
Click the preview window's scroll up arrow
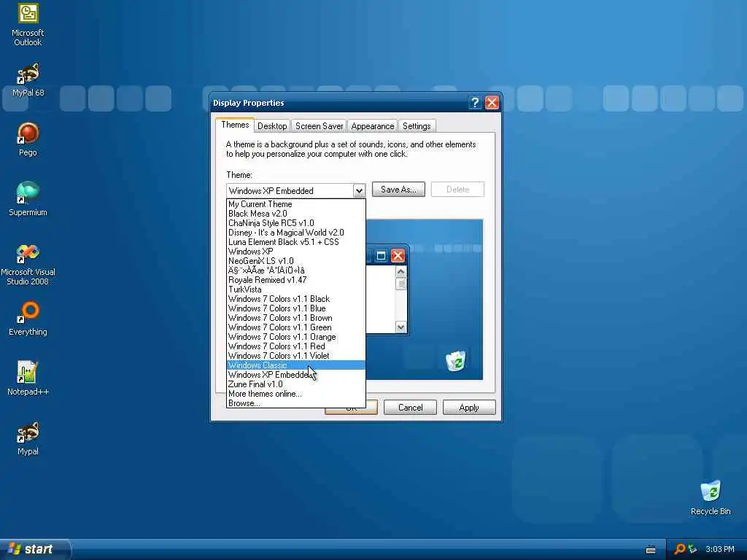(400, 272)
